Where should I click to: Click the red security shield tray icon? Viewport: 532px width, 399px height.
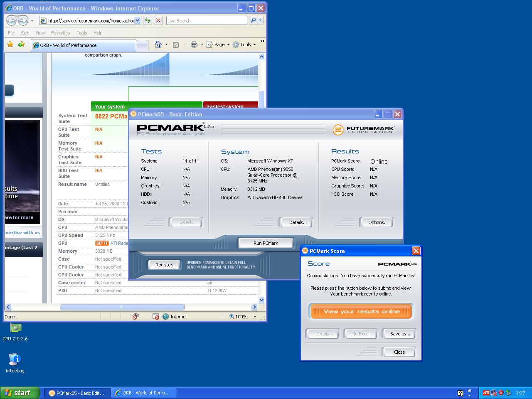tap(501, 393)
